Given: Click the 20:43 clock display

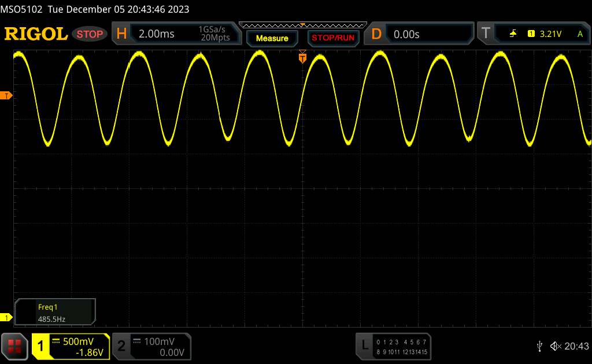Looking at the screenshot, I should pyautogui.click(x=576, y=346).
